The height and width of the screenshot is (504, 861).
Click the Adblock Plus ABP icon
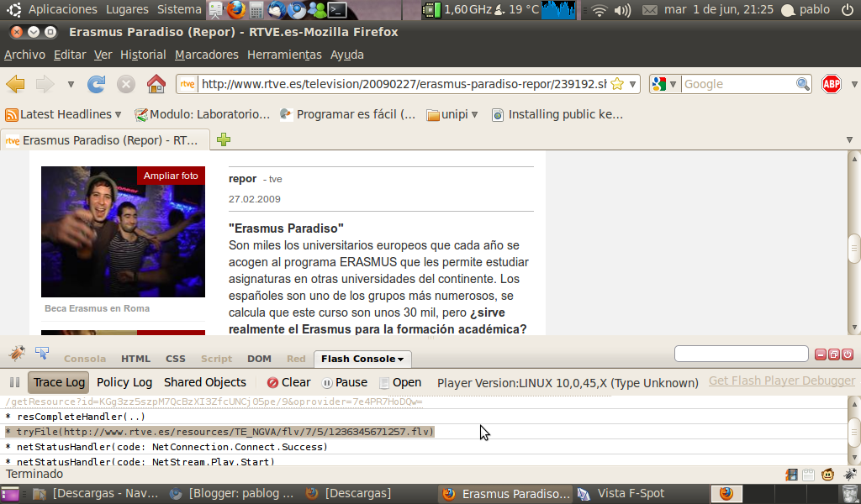pos(832,84)
